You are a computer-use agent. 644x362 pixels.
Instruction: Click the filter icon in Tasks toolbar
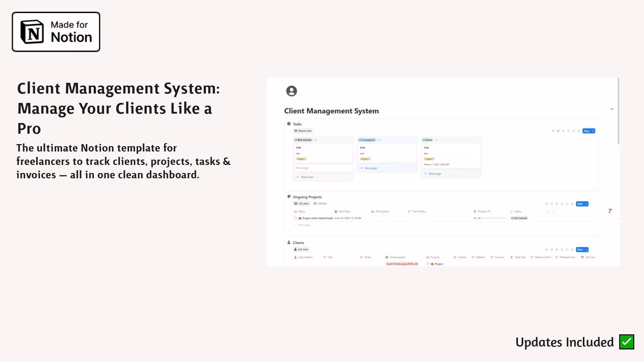pyautogui.click(x=553, y=131)
